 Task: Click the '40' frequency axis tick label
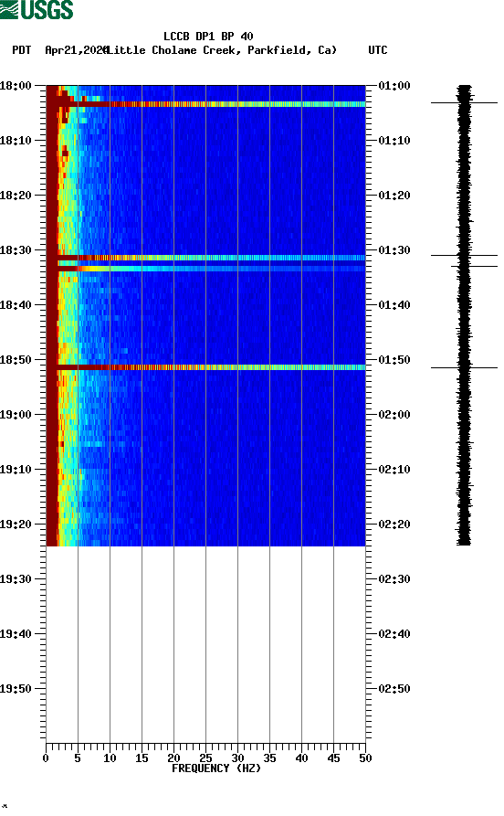pos(301,758)
